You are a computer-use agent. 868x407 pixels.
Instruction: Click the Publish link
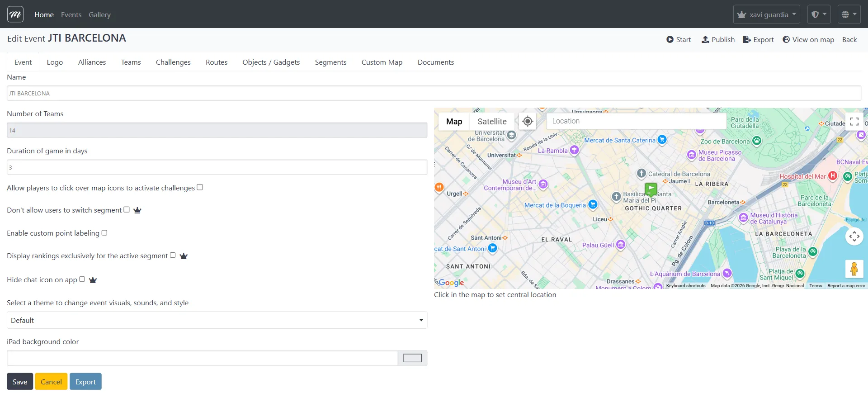[x=718, y=40]
